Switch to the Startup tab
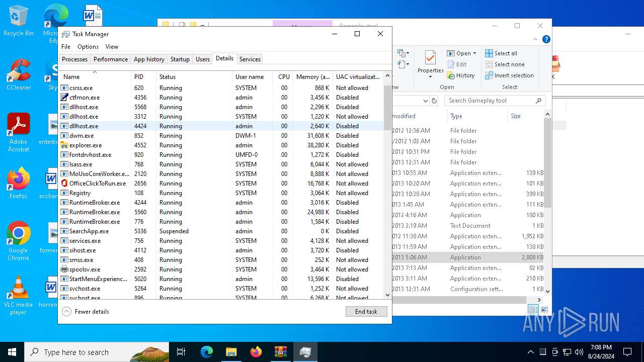644x362 pixels. 180,59
